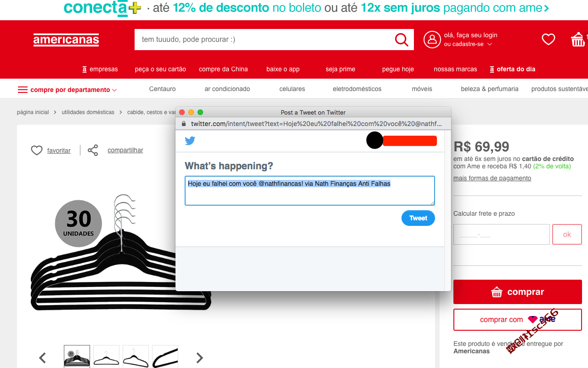Click the Tweet button in popup
588x368 pixels.
[x=418, y=218]
